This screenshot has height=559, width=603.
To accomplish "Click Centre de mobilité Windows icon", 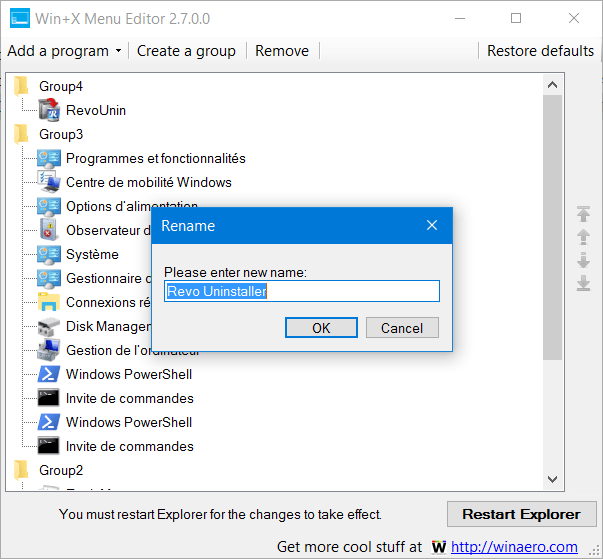I will click(49, 182).
